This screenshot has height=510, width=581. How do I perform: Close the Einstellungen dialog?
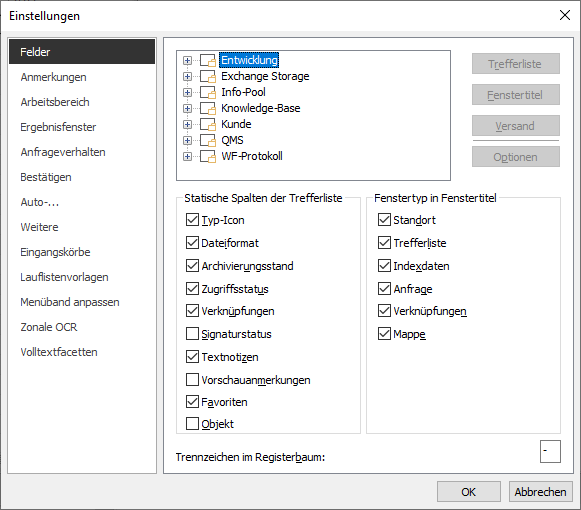(x=565, y=15)
